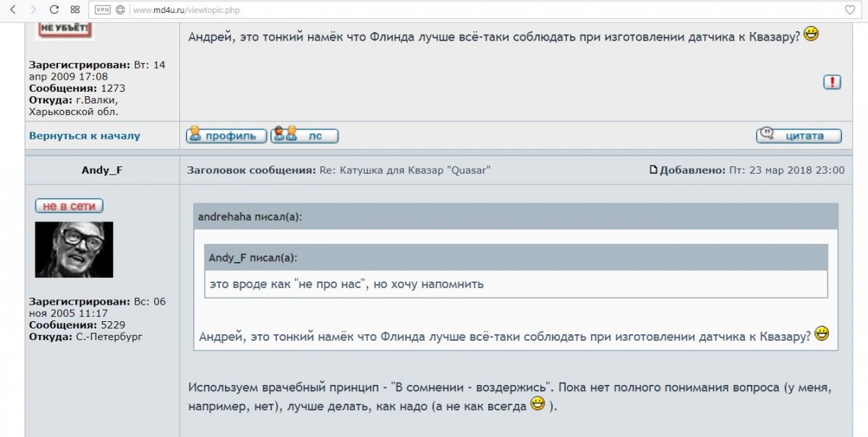Click the 'andrehaha писал(а):' quote header
868x437 pixels.
pos(250,216)
